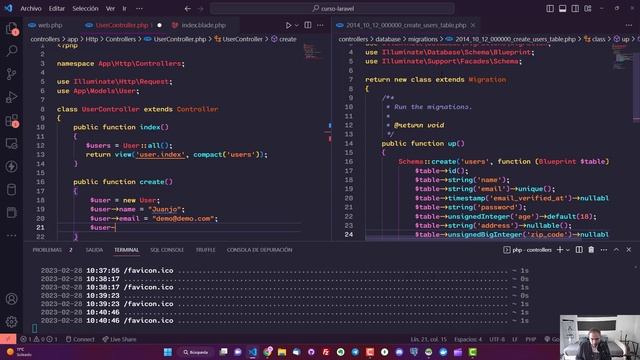Viewport: 640px width, 360px height.
Task: Open the Source Control view
Action: coord(11,74)
